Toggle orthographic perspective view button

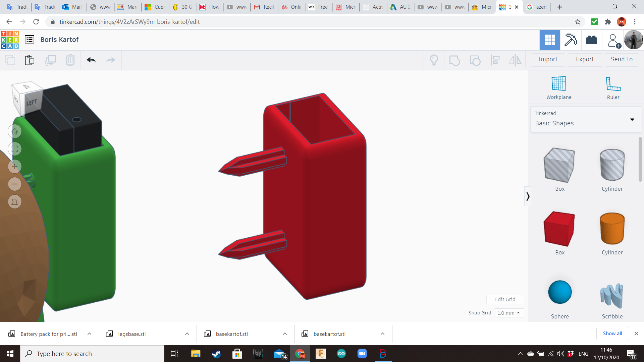click(x=15, y=202)
